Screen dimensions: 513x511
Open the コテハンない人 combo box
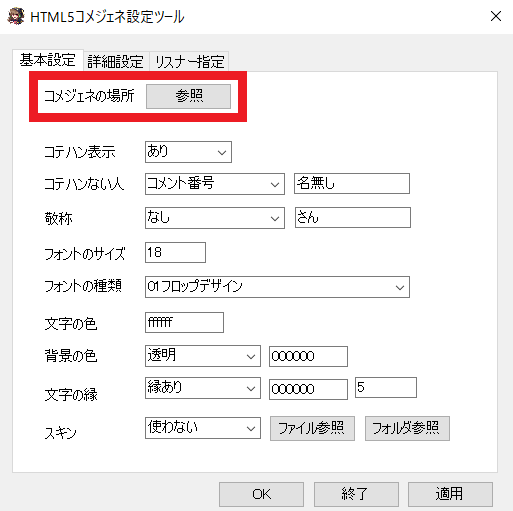tap(215, 184)
